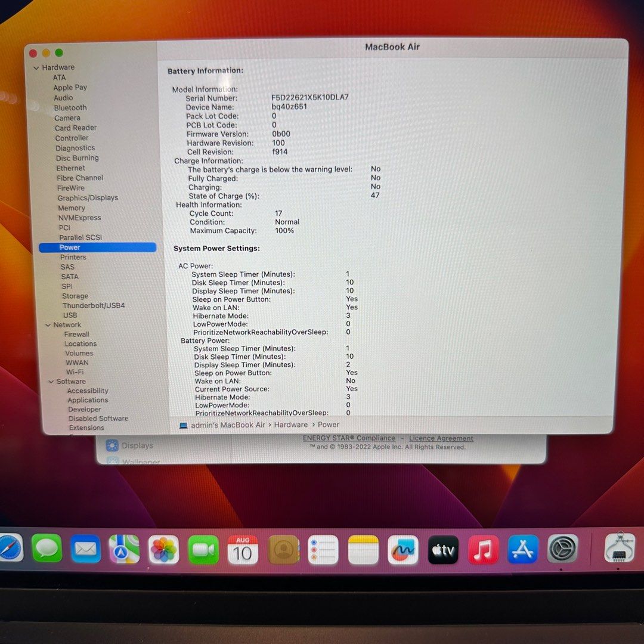Select Bluetooth in the Hardware list

coord(70,107)
